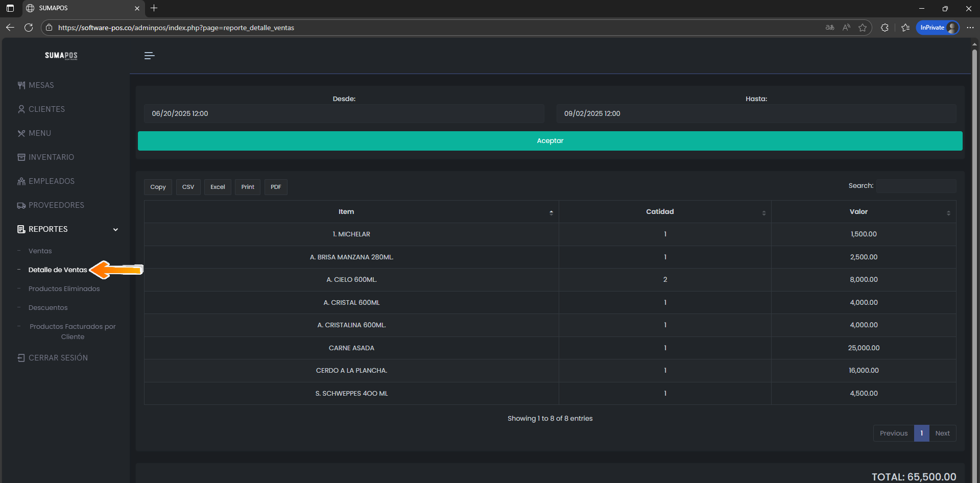Select Productos Eliminados report
Screen dimensions: 980x483
point(64,289)
